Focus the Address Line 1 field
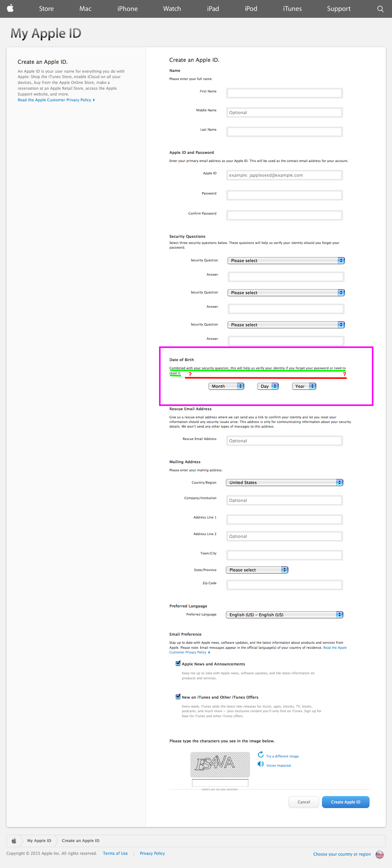This screenshot has height=868, width=392. [284, 520]
